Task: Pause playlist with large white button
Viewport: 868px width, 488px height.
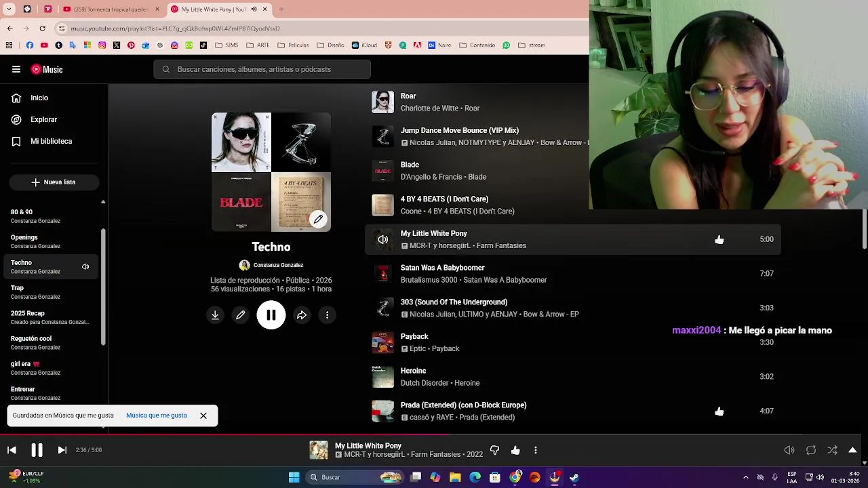Action: (x=271, y=315)
